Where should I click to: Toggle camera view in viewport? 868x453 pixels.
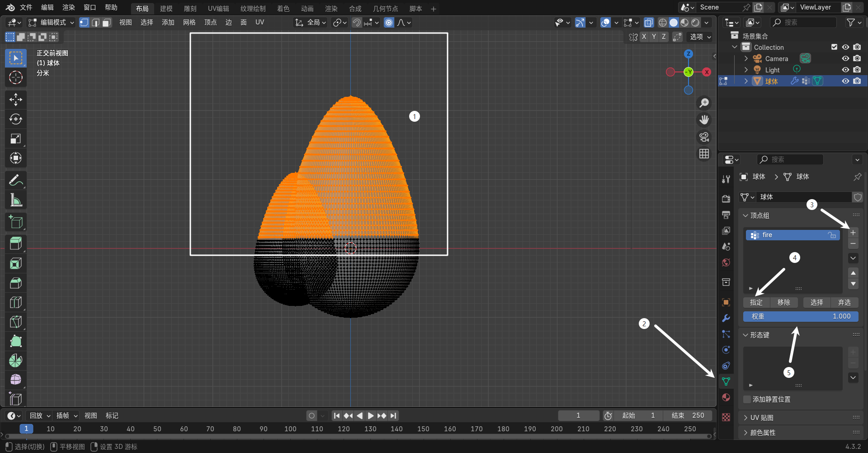(x=704, y=137)
